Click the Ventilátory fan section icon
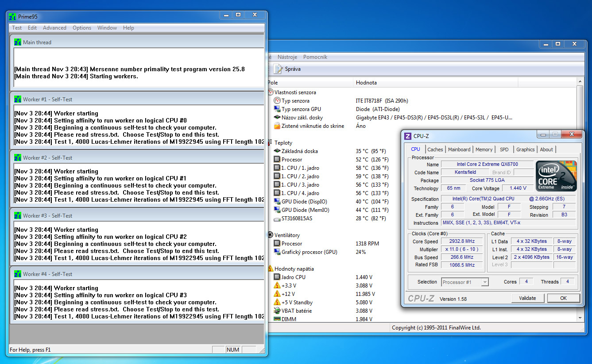592x364 pixels. [270, 235]
